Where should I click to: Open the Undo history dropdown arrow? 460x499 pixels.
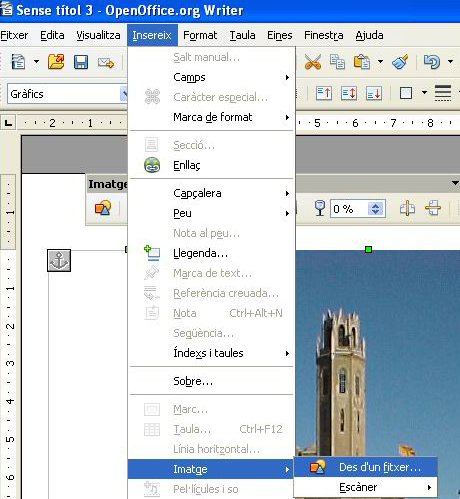click(450, 62)
